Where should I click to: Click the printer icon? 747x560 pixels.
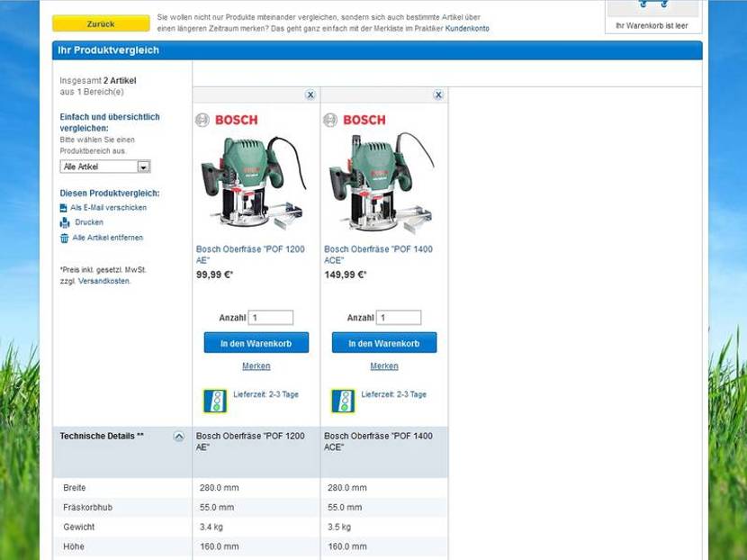coord(64,222)
